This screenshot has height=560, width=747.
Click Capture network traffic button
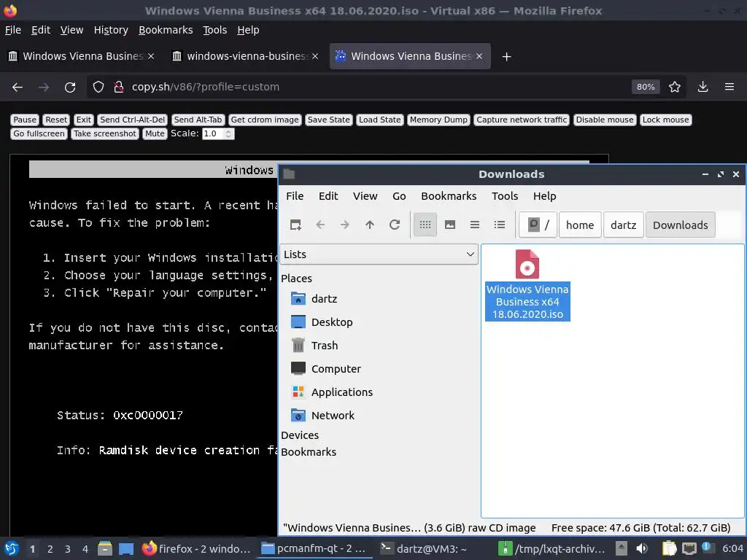pyautogui.click(x=522, y=120)
